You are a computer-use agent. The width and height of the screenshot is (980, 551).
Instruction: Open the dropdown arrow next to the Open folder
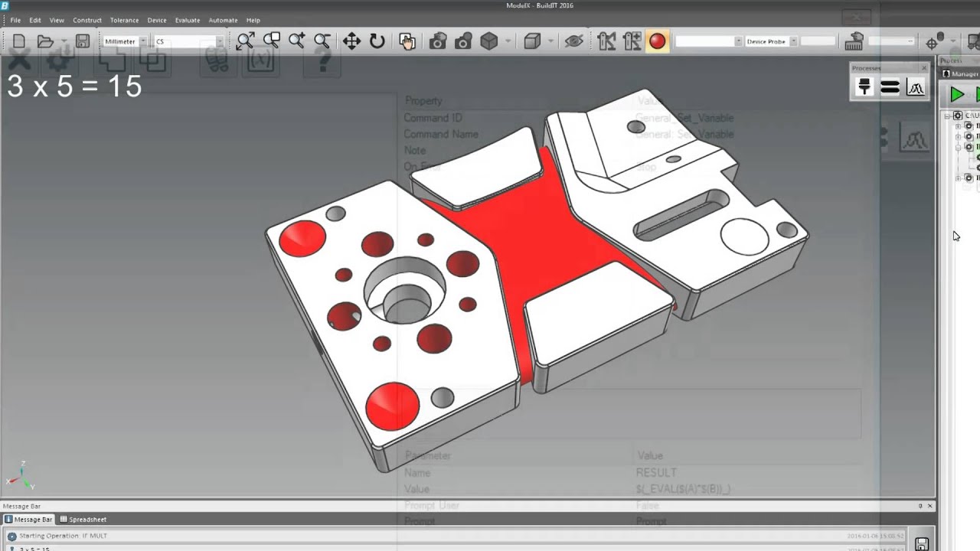[63, 41]
